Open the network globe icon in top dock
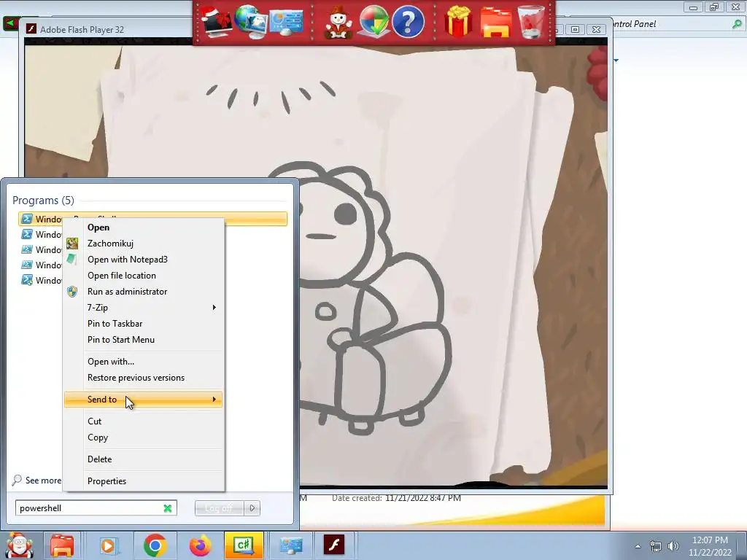This screenshot has height=560, width=747. point(251,22)
